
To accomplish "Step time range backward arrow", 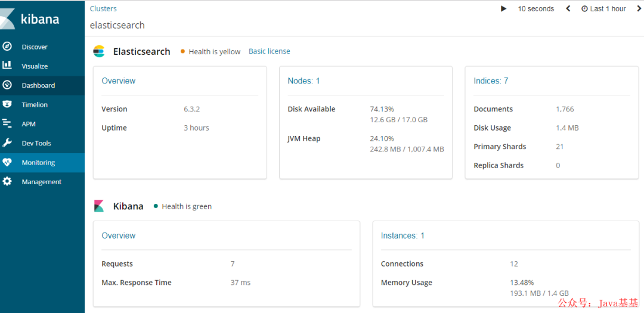I will (x=568, y=8).
